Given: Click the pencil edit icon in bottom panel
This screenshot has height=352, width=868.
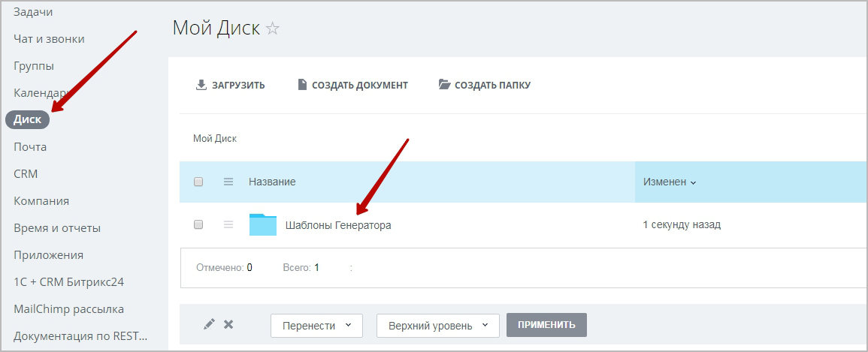Looking at the screenshot, I should pos(209,324).
